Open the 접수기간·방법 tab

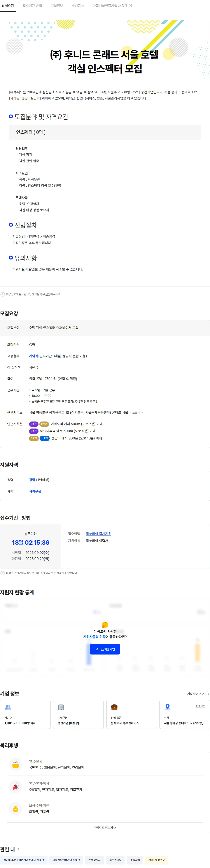click(x=32, y=6)
